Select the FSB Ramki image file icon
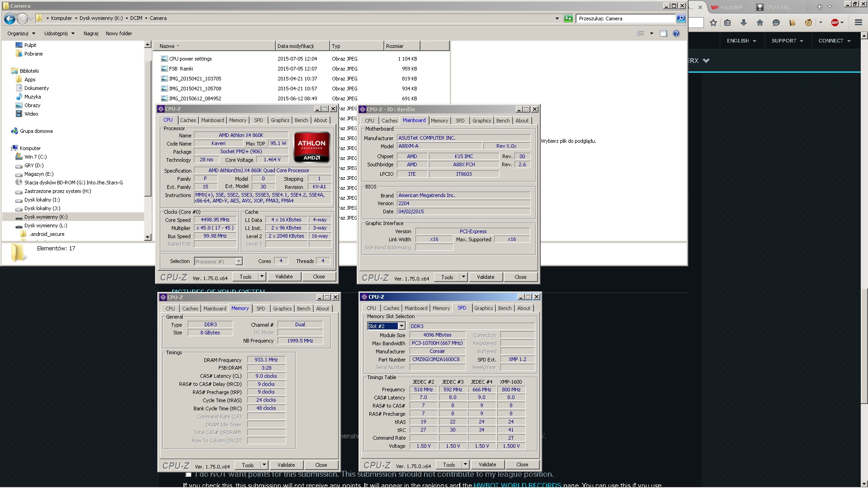 tap(165, 69)
